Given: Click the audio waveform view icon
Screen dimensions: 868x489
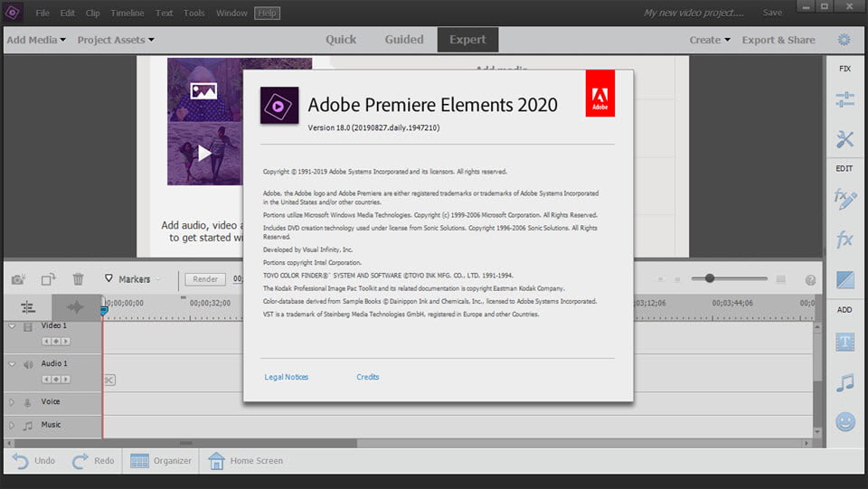Looking at the screenshot, I should (x=75, y=307).
